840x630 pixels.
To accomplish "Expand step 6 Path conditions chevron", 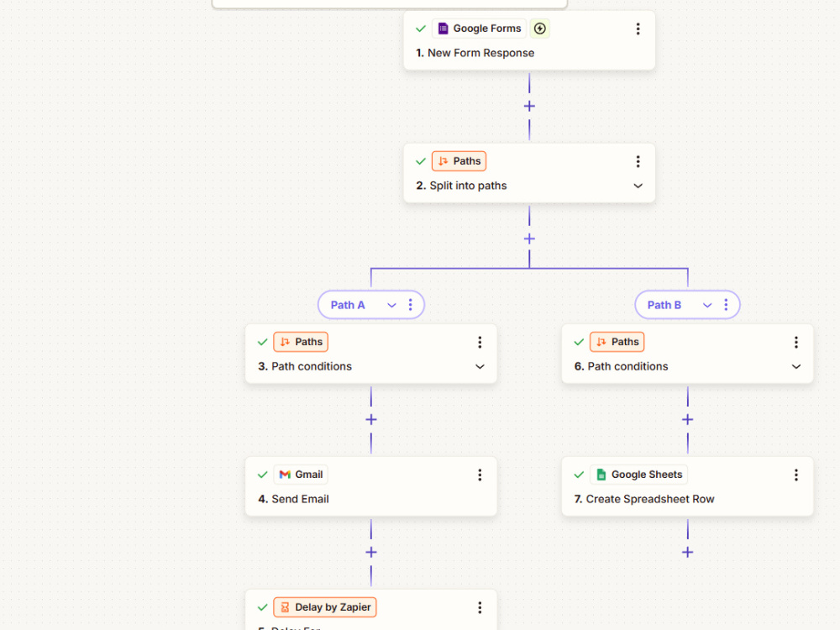I will pyautogui.click(x=796, y=367).
